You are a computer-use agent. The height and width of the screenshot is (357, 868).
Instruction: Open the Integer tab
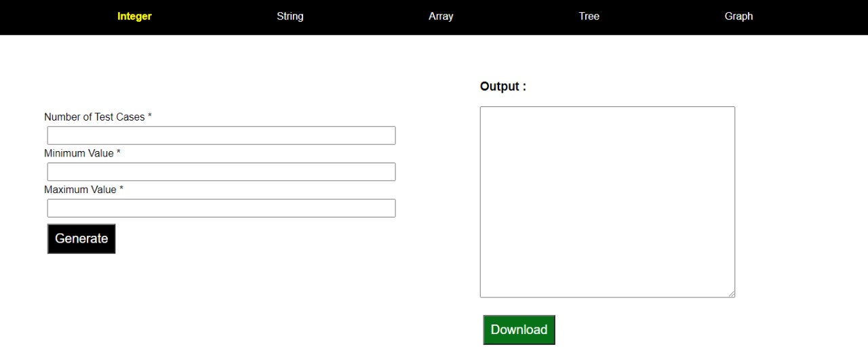pos(134,16)
